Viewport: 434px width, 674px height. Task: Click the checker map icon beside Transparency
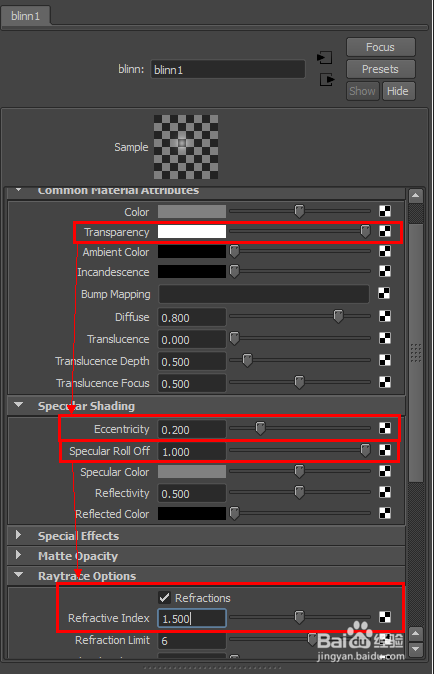tap(385, 231)
